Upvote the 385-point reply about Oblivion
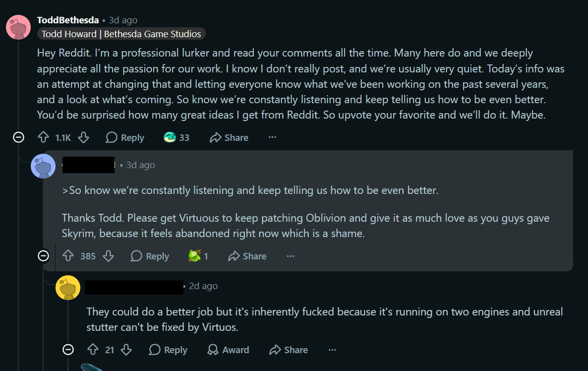This screenshot has width=588, height=371. point(68,256)
